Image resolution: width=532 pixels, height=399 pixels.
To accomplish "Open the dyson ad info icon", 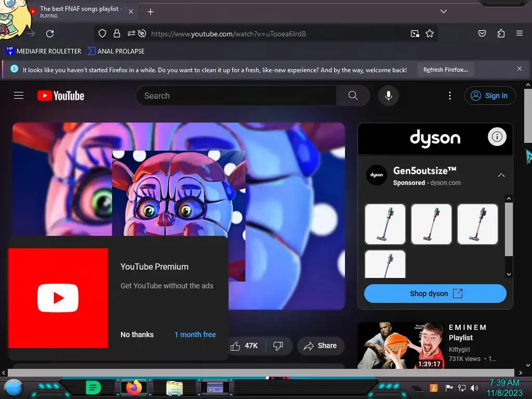I will coord(497,137).
